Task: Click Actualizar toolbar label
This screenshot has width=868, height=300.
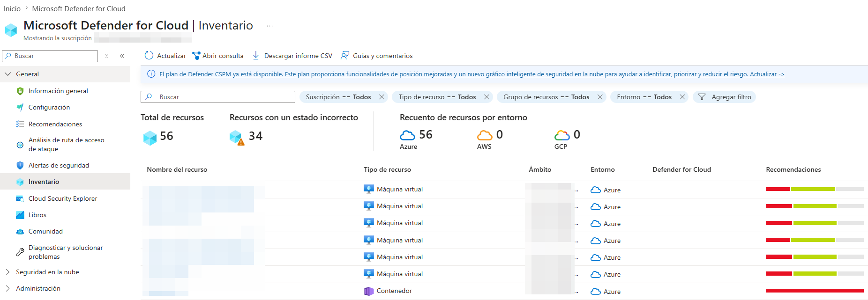Action: pyautogui.click(x=172, y=56)
